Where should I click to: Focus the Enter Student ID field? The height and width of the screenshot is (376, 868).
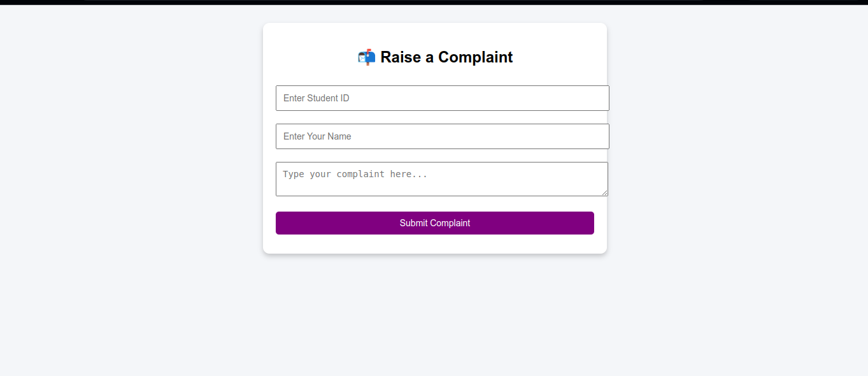coord(443,98)
